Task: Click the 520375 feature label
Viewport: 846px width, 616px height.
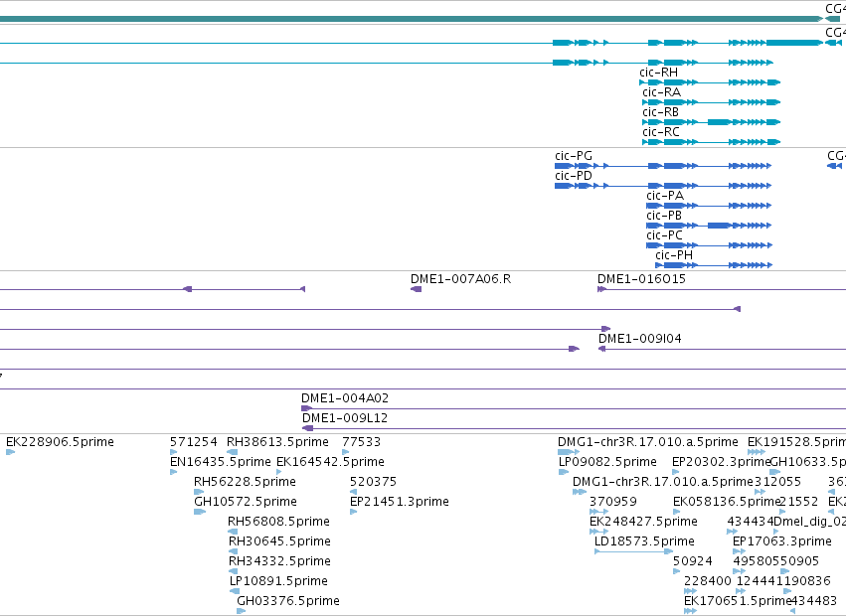Action: (374, 482)
